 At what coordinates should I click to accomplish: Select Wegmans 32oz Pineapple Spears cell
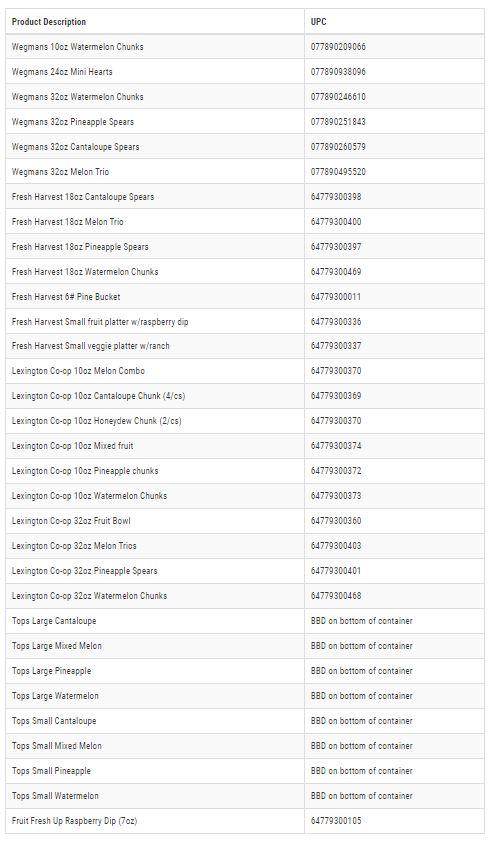click(x=73, y=122)
